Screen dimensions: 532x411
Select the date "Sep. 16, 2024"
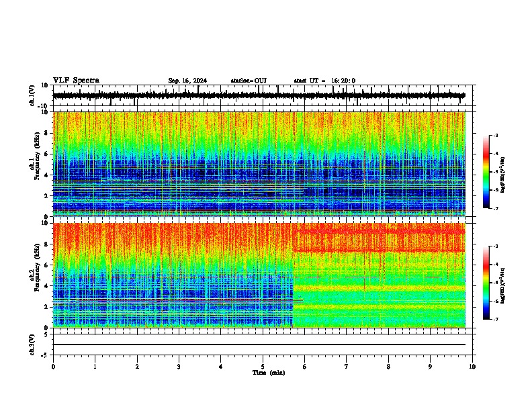(x=187, y=81)
